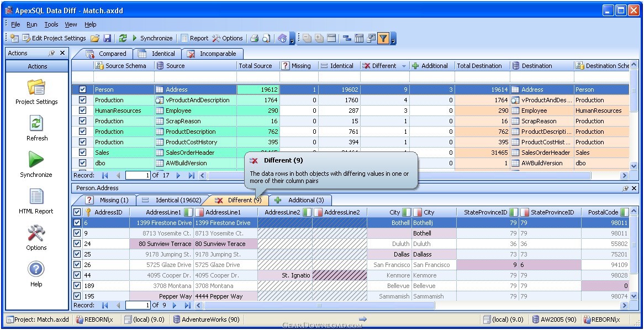Save project using the floppy disk icon
Screen dimensions: 644x330
click(x=107, y=38)
